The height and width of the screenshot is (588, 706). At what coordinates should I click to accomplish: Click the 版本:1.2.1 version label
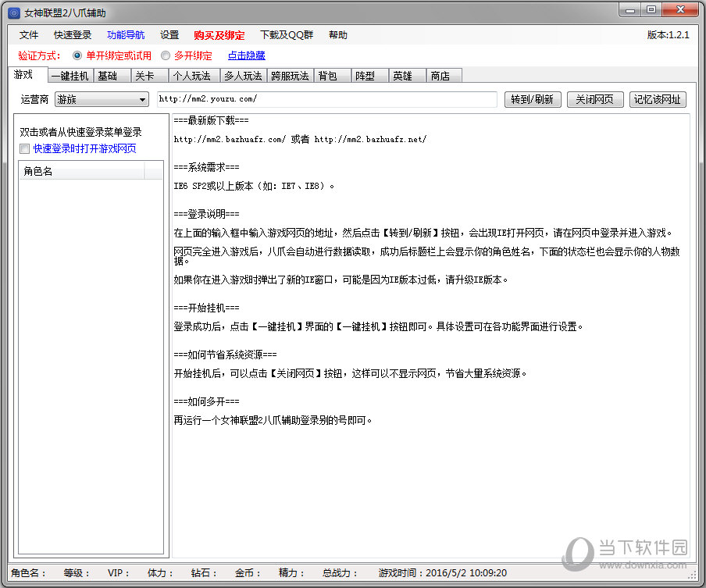coord(669,35)
